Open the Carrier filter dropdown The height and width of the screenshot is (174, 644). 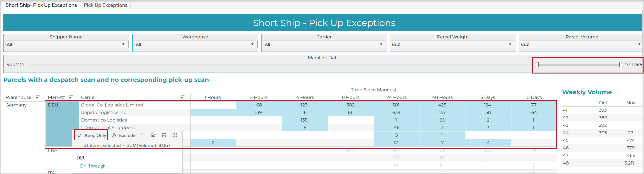click(x=324, y=44)
